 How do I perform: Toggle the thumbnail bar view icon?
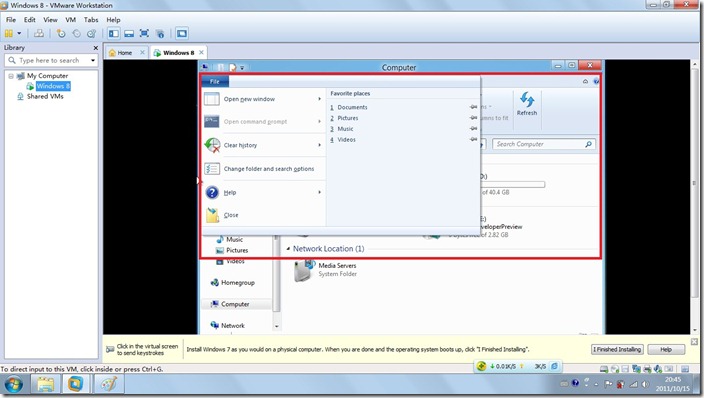click(129, 33)
